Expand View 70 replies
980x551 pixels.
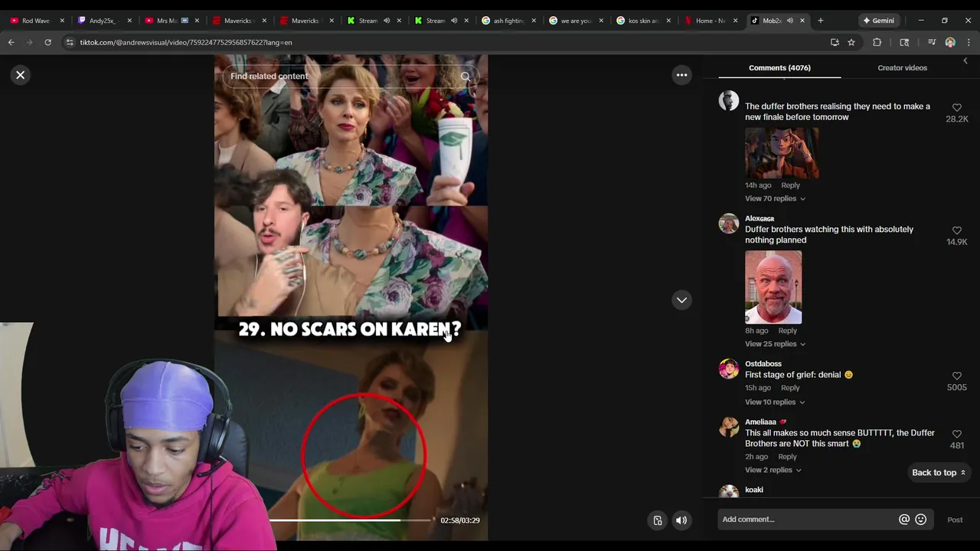tap(775, 199)
